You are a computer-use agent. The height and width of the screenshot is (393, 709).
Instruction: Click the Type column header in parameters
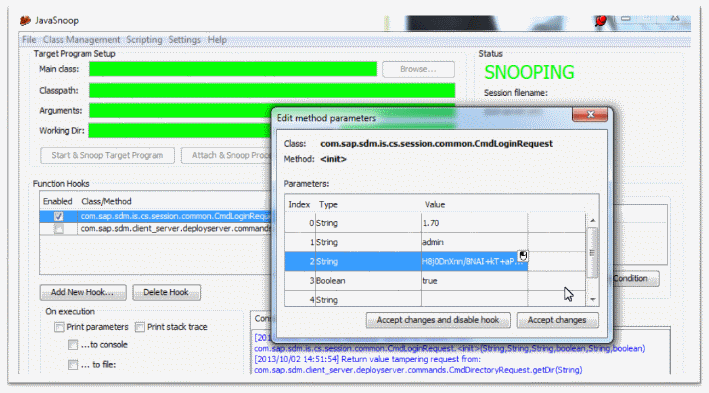pos(328,204)
